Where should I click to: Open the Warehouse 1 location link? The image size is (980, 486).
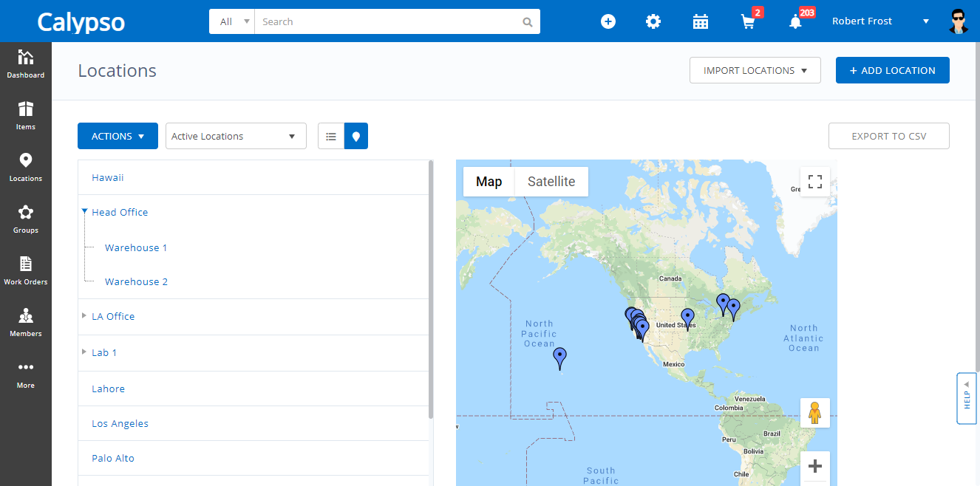point(136,247)
